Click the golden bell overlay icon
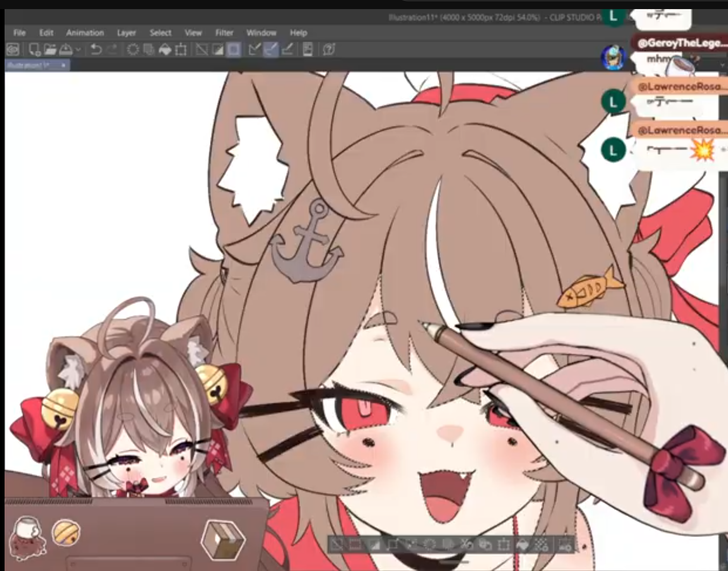This screenshot has height=571, width=728. tap(66, 532)
